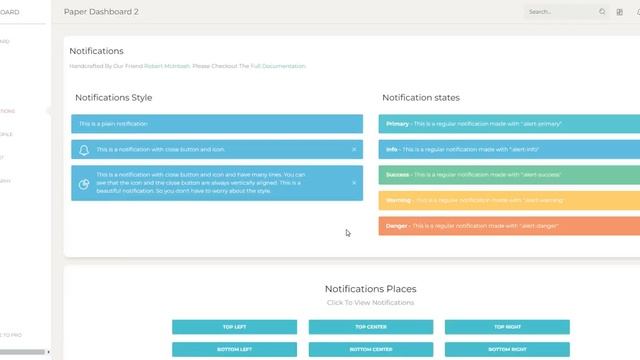640x360 pixels.
Task: Click the TOP CENTER notification button
Action: point(371,327)
